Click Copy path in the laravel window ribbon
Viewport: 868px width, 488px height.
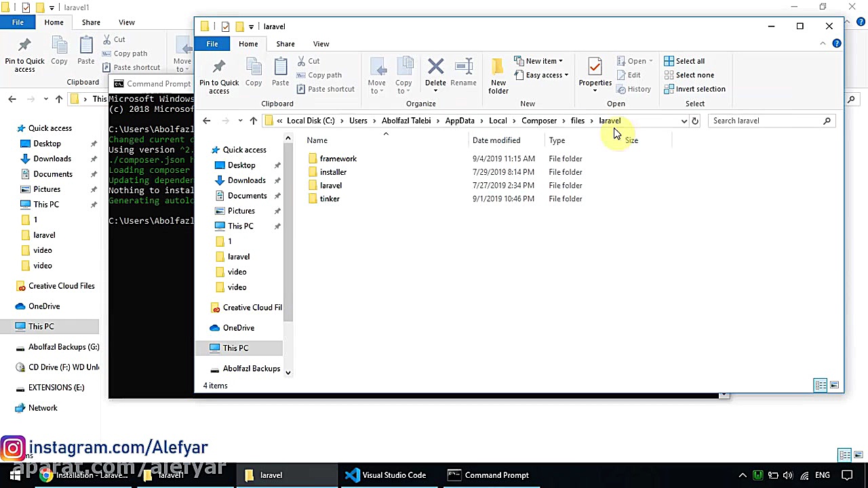(319, 75)
